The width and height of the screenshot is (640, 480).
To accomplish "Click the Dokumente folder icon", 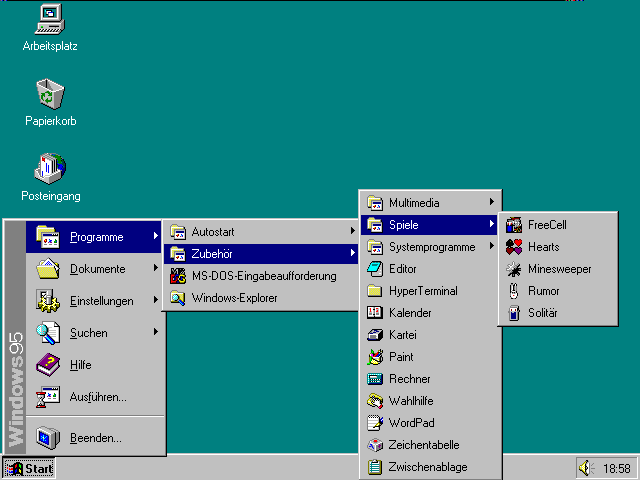I will [48, 269].
